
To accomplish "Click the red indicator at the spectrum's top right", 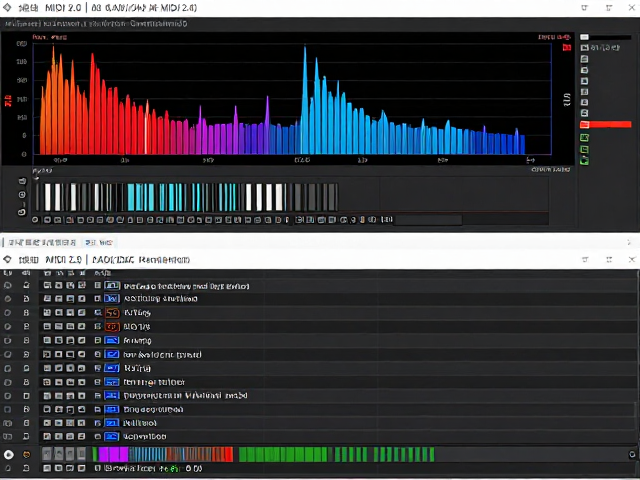I will tap(567, 47).
